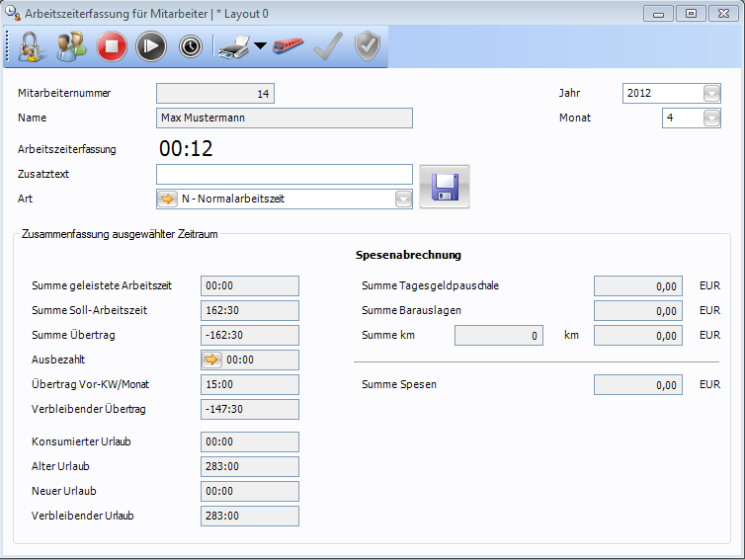Click the printer icon

tap(233, 46)
